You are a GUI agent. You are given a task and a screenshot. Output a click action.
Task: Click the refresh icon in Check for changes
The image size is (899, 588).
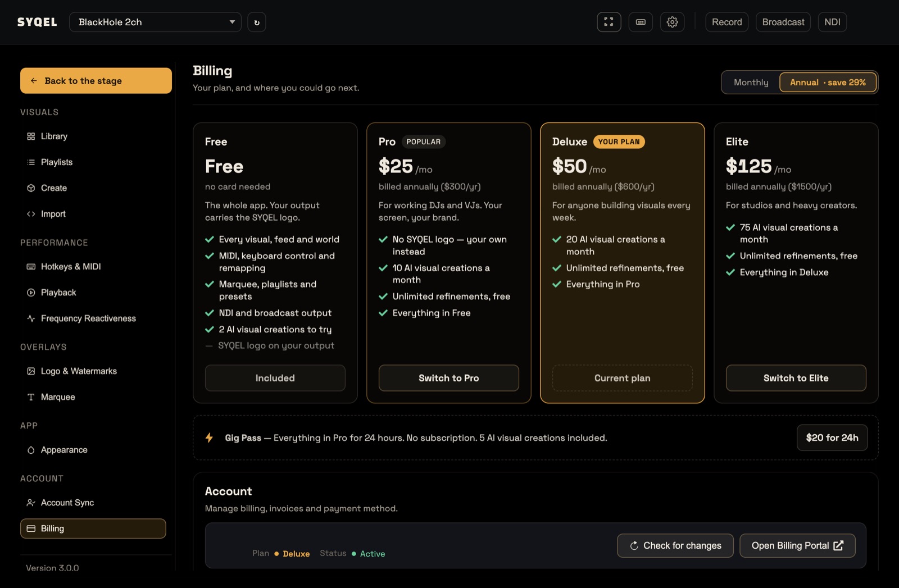(x=634, y=545)
